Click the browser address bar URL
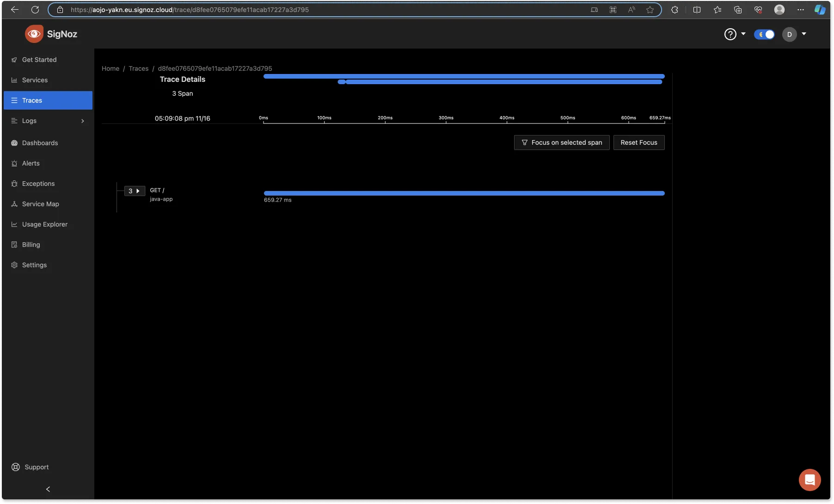 pos(190,10)
